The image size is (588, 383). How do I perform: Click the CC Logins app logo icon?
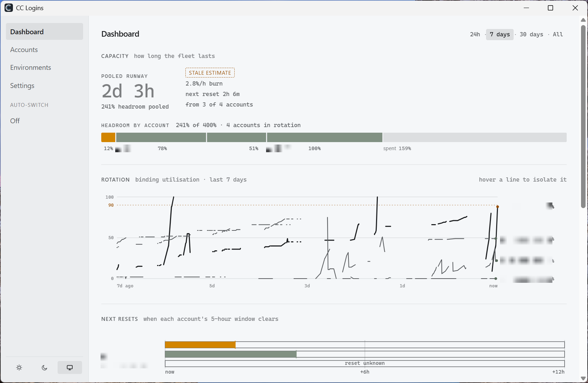coord(9,8)
